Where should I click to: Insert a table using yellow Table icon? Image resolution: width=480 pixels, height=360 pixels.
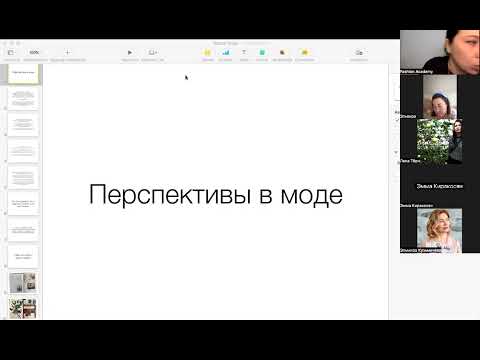207,52
